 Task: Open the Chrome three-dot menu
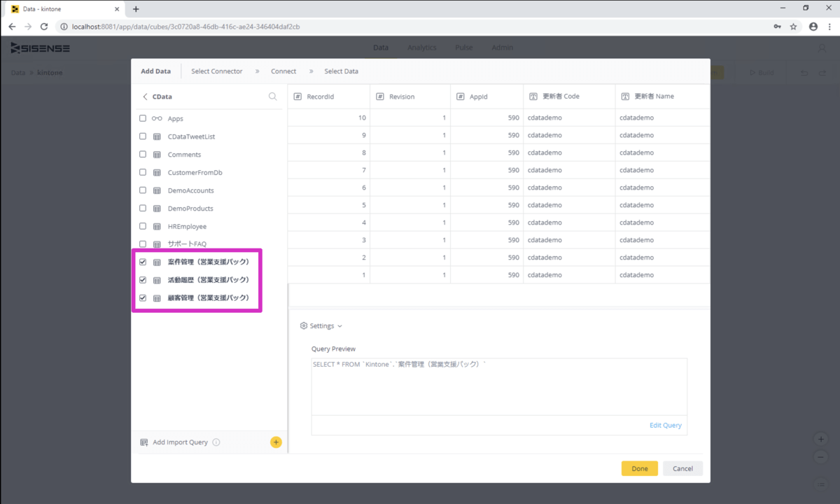point(829,27)
